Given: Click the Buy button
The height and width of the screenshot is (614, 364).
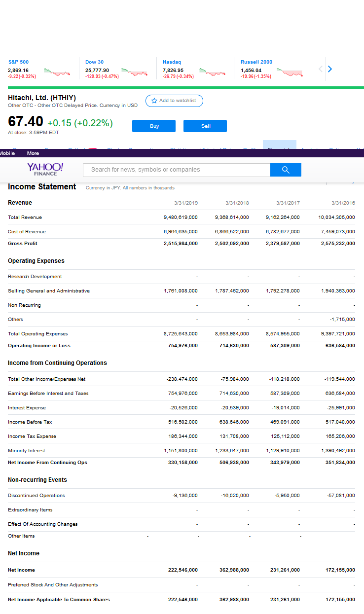Looking at the screenshot, I should 154,126.
